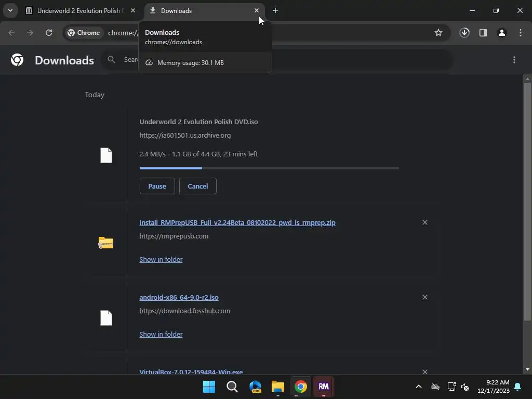
Task: Click the Underworld ISO file icon
Action: tap(106, 155)
